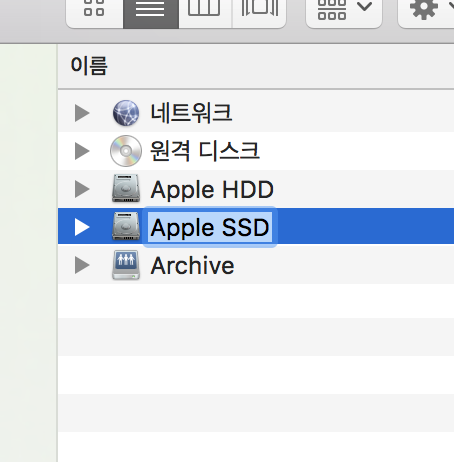Screen dimensions: 454x462
Task: Click the Apple SSD rename field
Action: pyautogui.click(x=210, y=227)
